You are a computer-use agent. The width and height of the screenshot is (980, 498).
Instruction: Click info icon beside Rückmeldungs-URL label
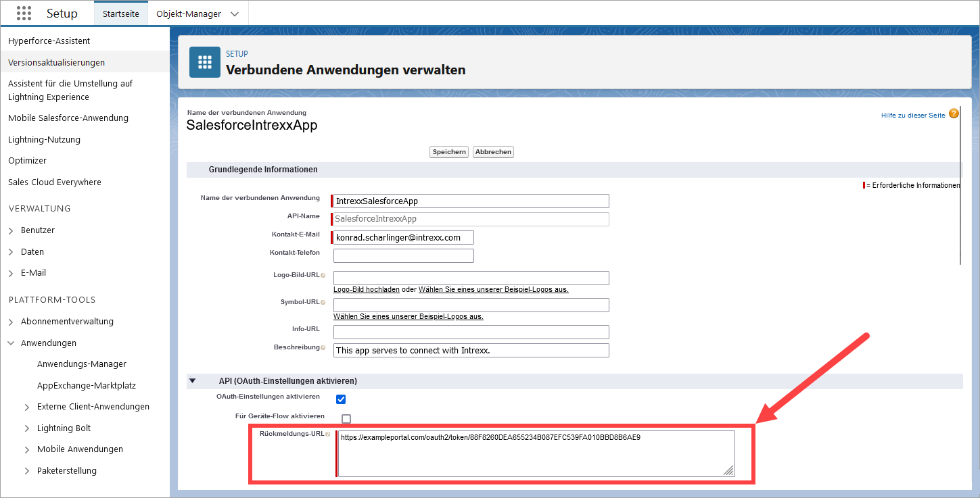tap(328, 434)
